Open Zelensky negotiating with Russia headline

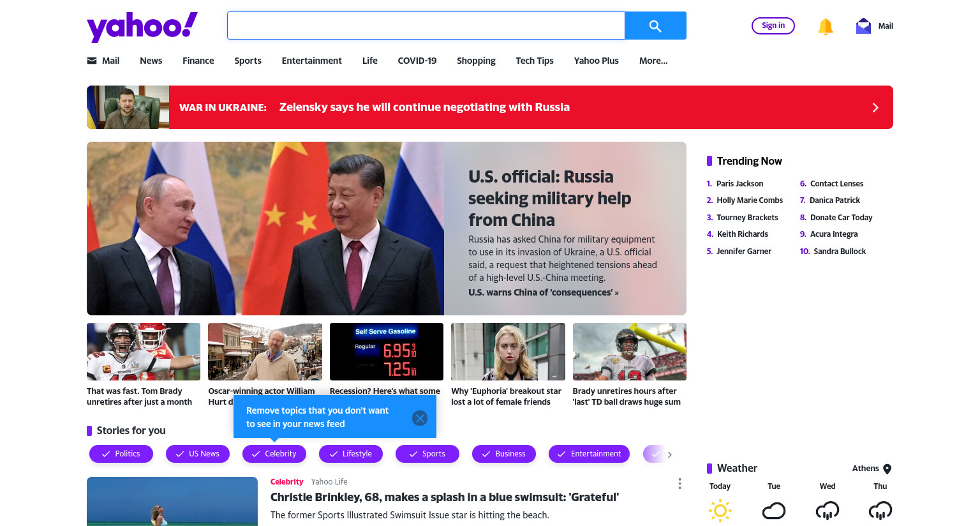pyautogui.click(x=424, y=107)
